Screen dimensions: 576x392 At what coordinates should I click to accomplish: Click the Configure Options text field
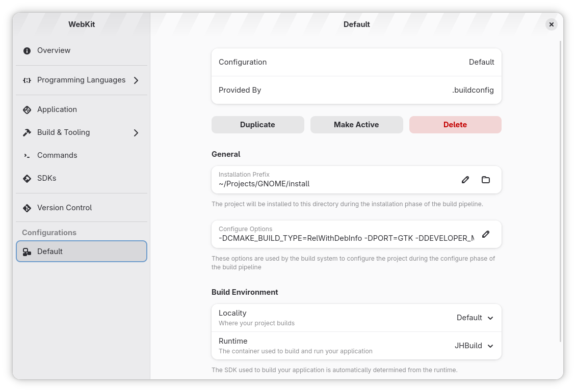(x=346, y=234)
